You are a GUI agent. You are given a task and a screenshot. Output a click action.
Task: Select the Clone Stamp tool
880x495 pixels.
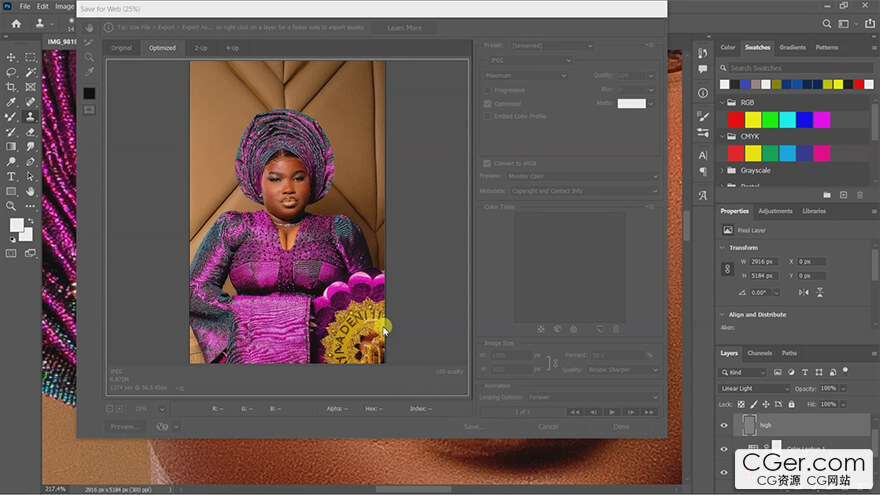tap(30, 116)
